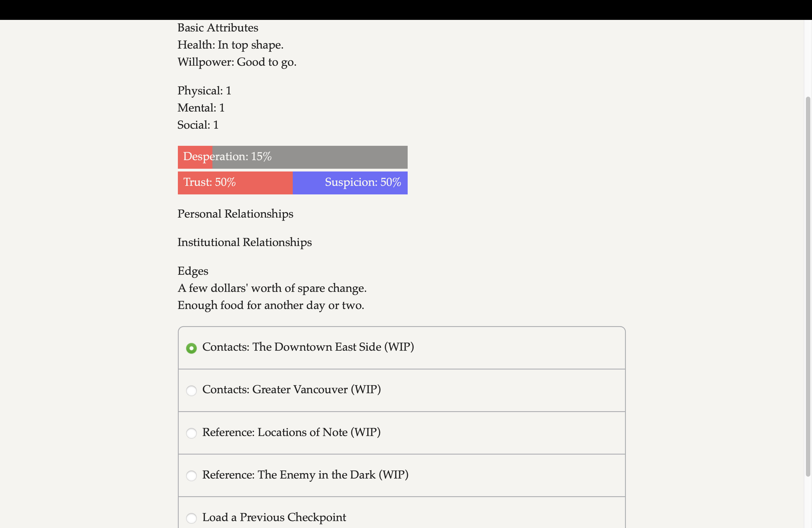Click the Social: 1 stat line
The image size is (812, 528).
coord(197,125)
